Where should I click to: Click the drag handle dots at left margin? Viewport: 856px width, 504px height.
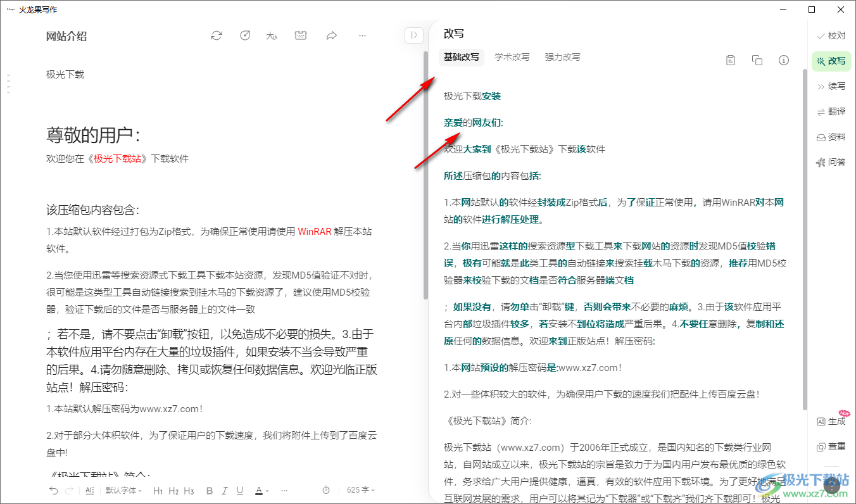click(9, 84)
